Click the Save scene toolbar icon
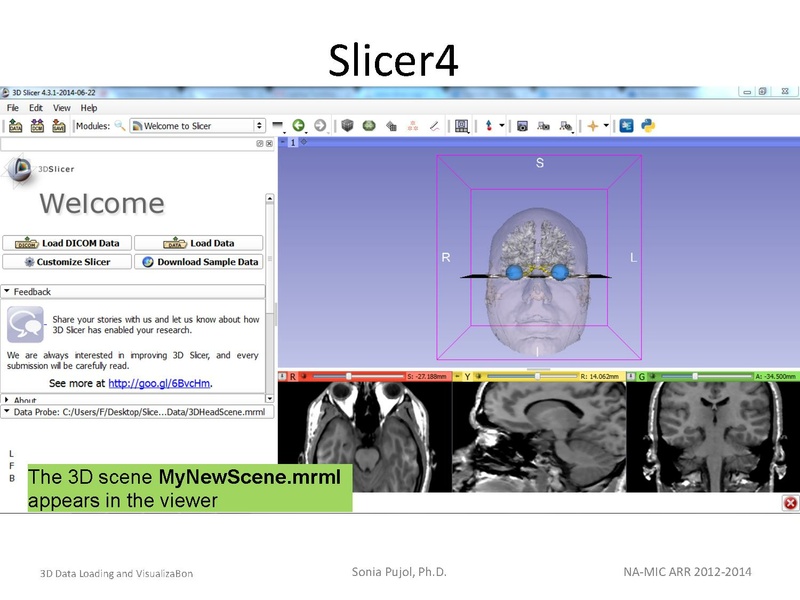The height and width of the screenshot is (600, 800). (59, 126)
